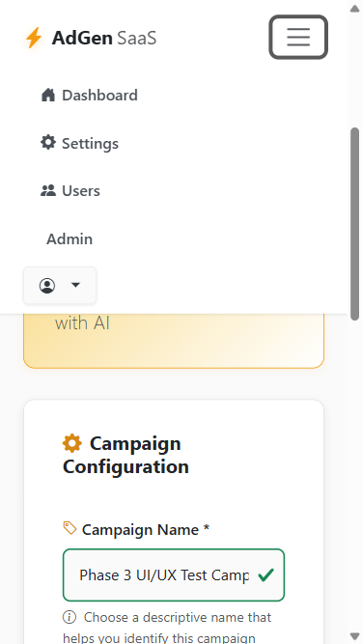Click the tag icon beside Campaign Name
This screenshot has height=644, width=362.
pos(70,528)
